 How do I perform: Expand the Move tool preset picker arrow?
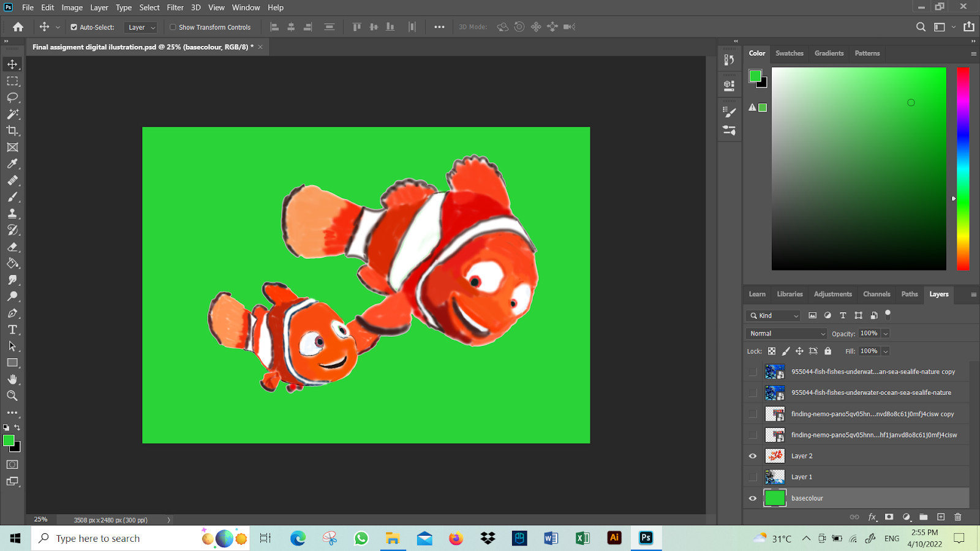[x=58, y=27]
